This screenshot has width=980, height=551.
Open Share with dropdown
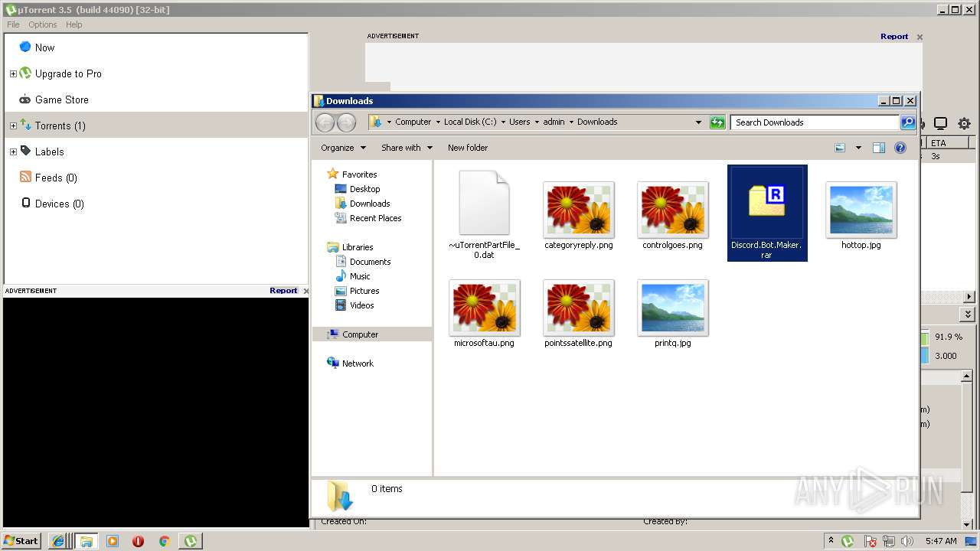coord(407,148)
